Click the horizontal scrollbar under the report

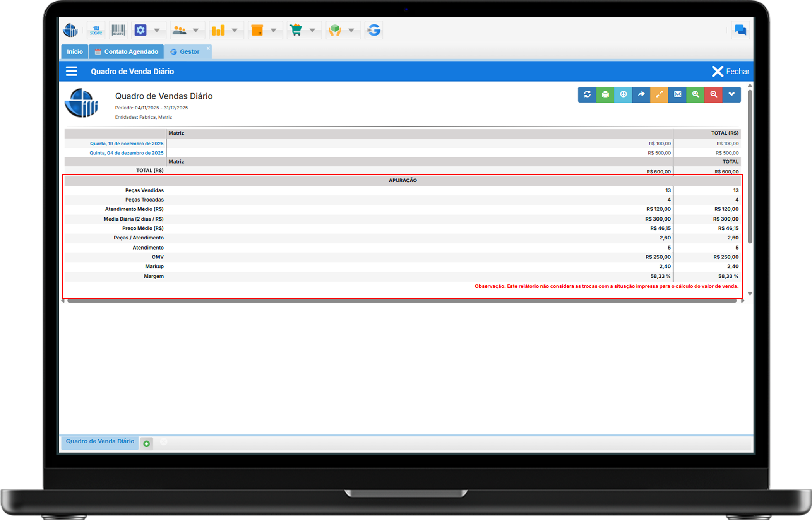tap(402, 301)
